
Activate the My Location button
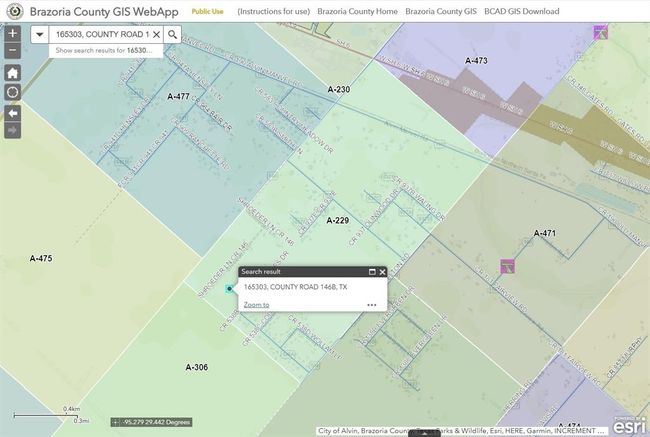click(x=12, y=92)
